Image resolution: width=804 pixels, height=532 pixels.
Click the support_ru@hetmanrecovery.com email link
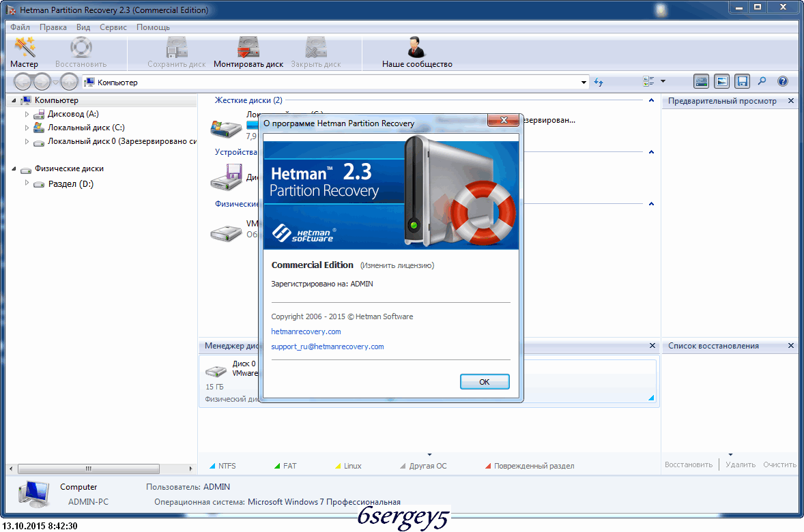pyautogui.click(x=328, y=346)
